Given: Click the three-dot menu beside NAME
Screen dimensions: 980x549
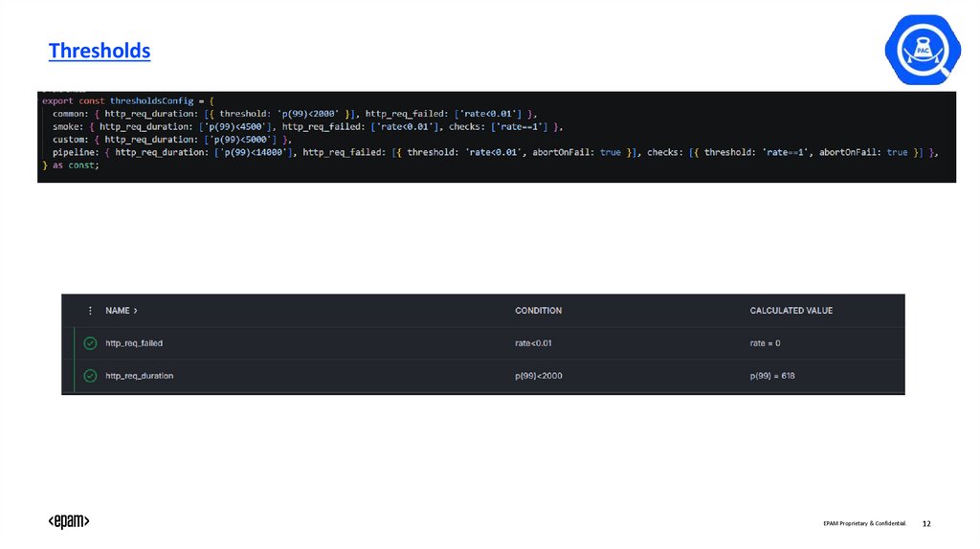Looking at the screenshot, I should pos(90,311).
